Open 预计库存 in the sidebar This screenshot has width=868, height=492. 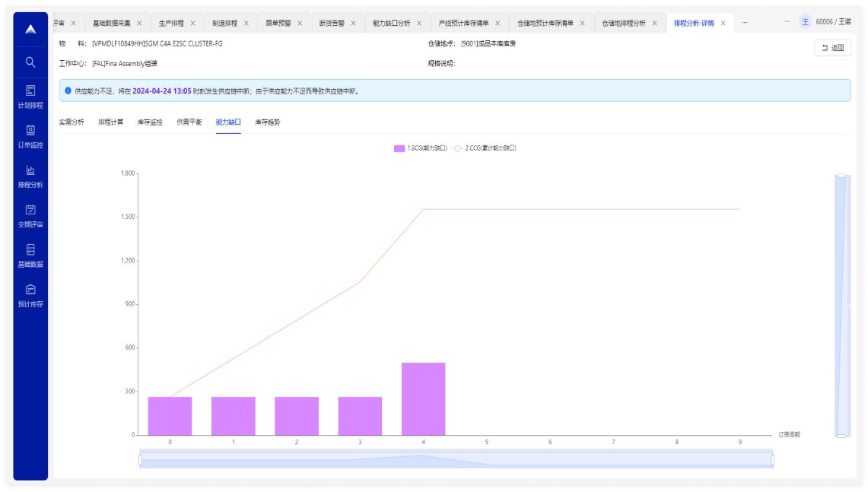pyautogui.click(x=30, y=296)
